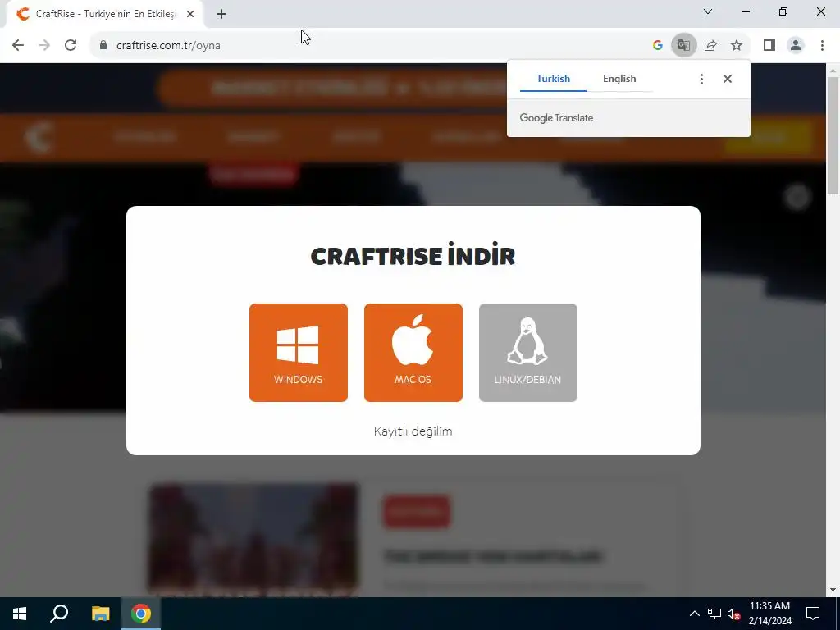
Task: Open Windows taskbar search
Action: click(59, 614)
